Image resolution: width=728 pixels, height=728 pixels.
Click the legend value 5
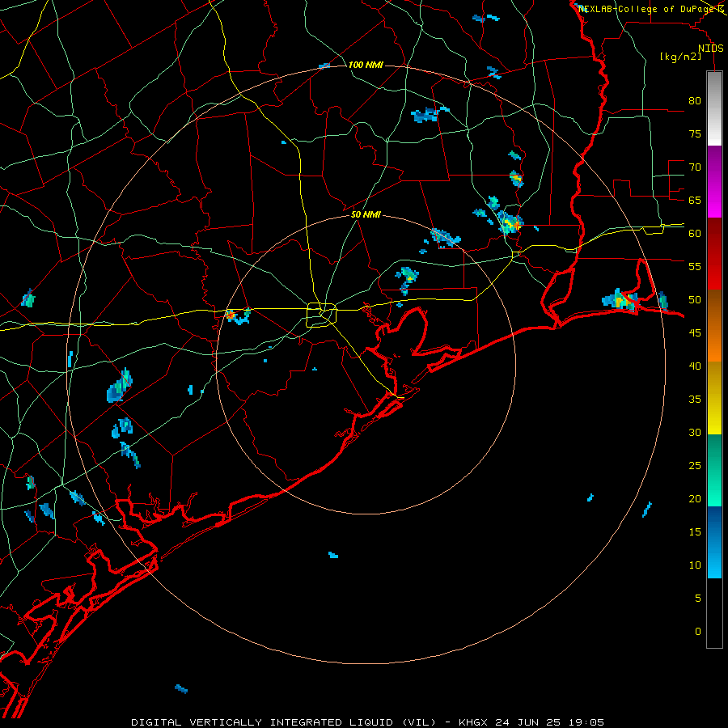[x=698, y=598]
